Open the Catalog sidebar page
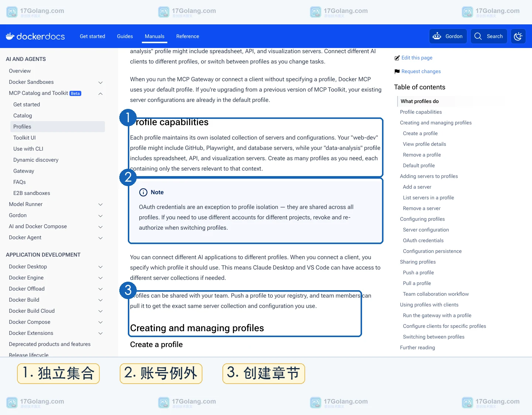The width and height of the screenshot is (532, 415). (x=23, y=116)
